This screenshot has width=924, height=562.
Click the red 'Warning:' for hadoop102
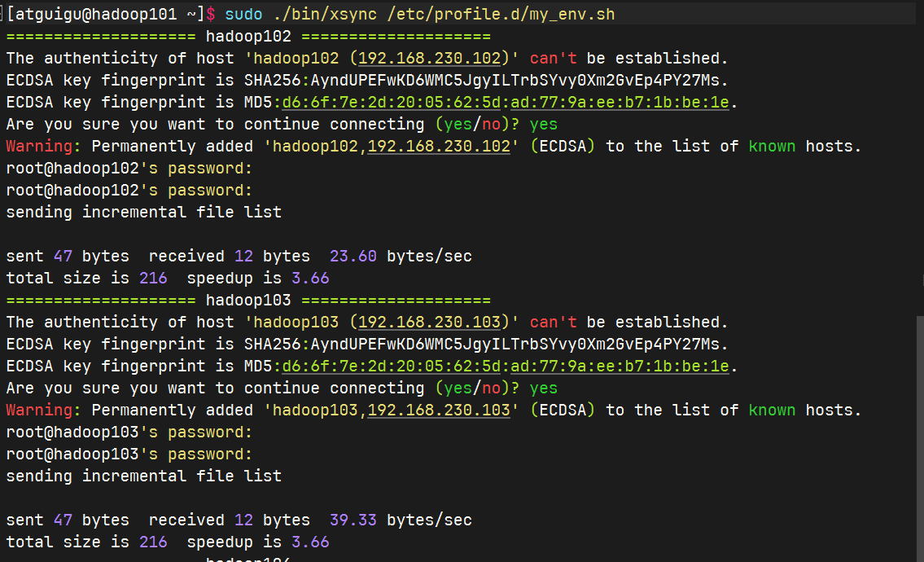coord(43,147)
